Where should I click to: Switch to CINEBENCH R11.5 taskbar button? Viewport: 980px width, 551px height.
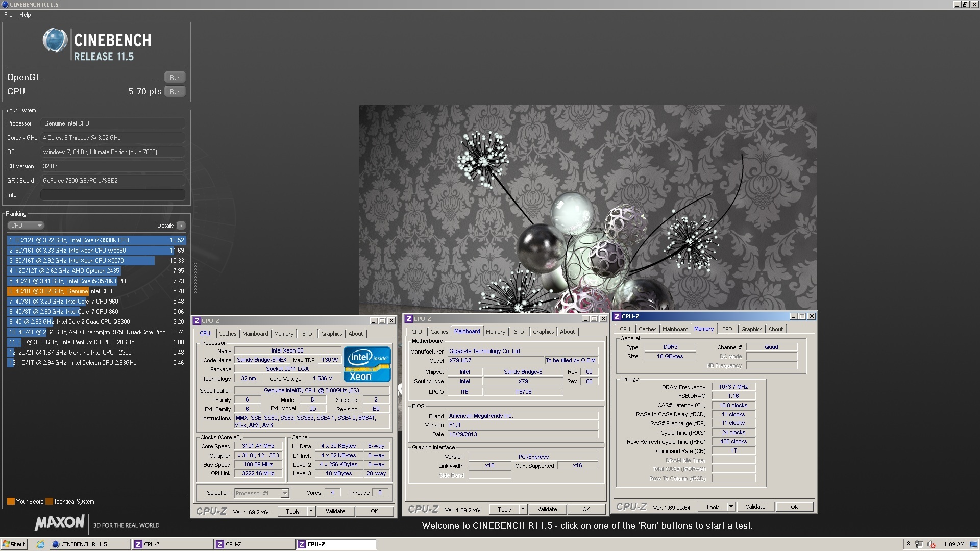coord(89,544)
